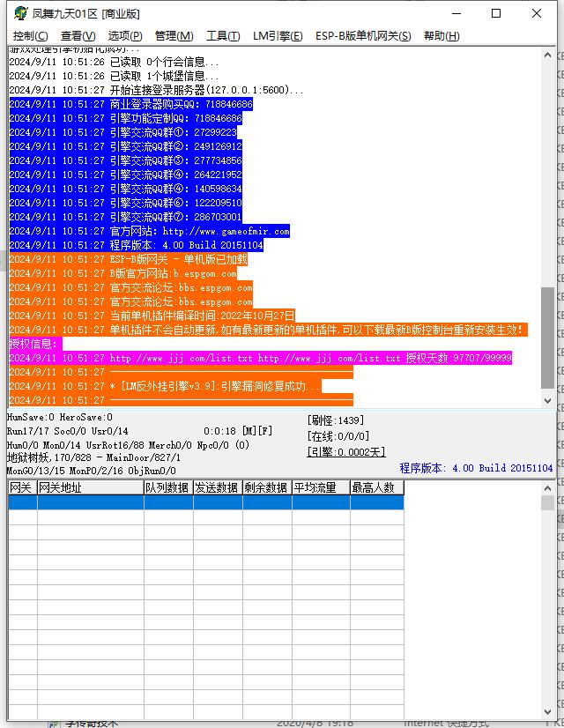Click log panel scrollbar down arrow
The height and width of the screenshot is (728, 564).
[547, 400]
